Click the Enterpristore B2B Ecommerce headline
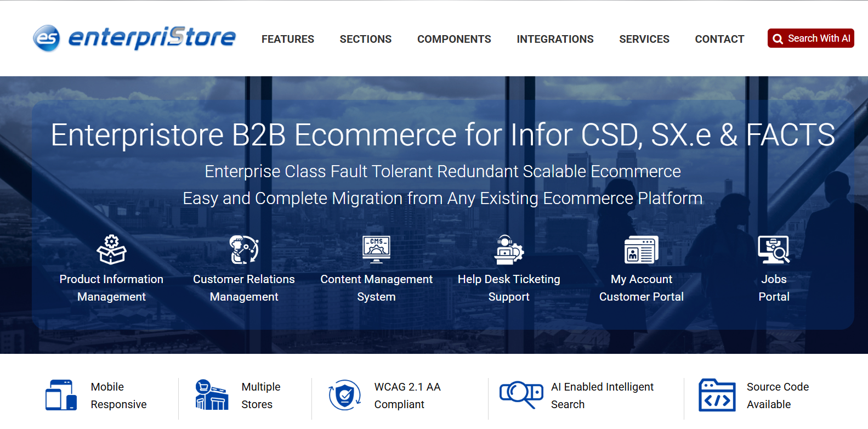This screenshot has height=429, width=868. (x=443, y=135)
